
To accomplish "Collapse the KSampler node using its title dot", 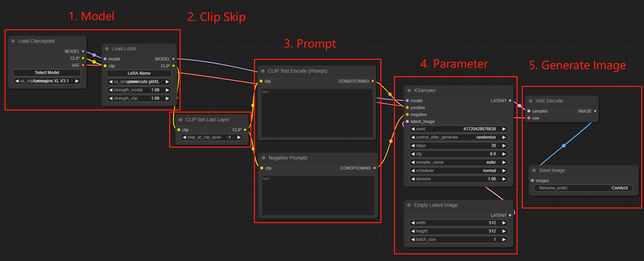I will point(409,90).
